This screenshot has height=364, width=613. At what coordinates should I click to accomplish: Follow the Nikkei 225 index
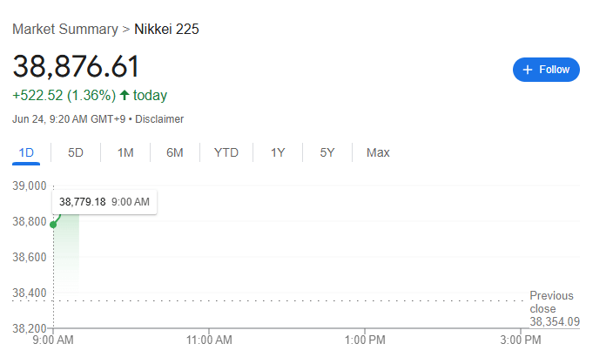tap(546, 70)
